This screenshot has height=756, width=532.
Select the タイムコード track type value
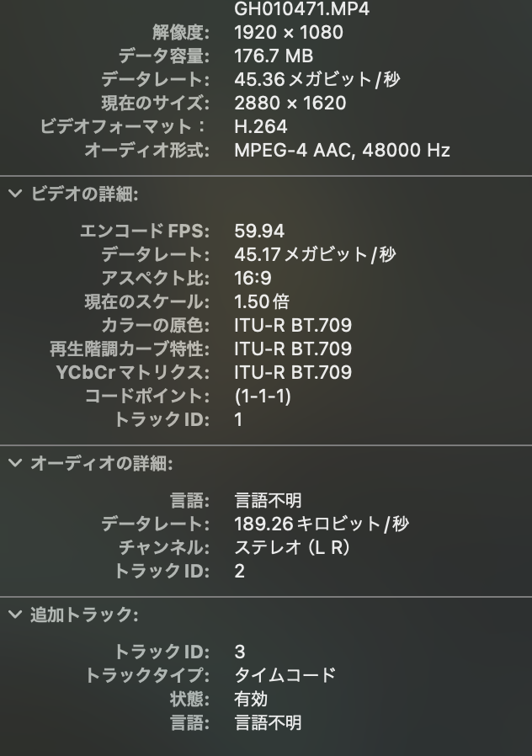[285, 675]
